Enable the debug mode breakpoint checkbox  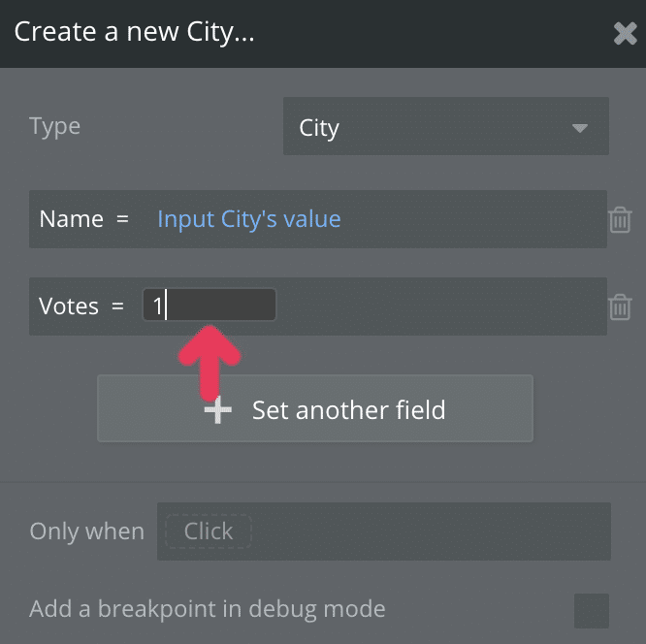pyautogui.click(x=592, y=610)
